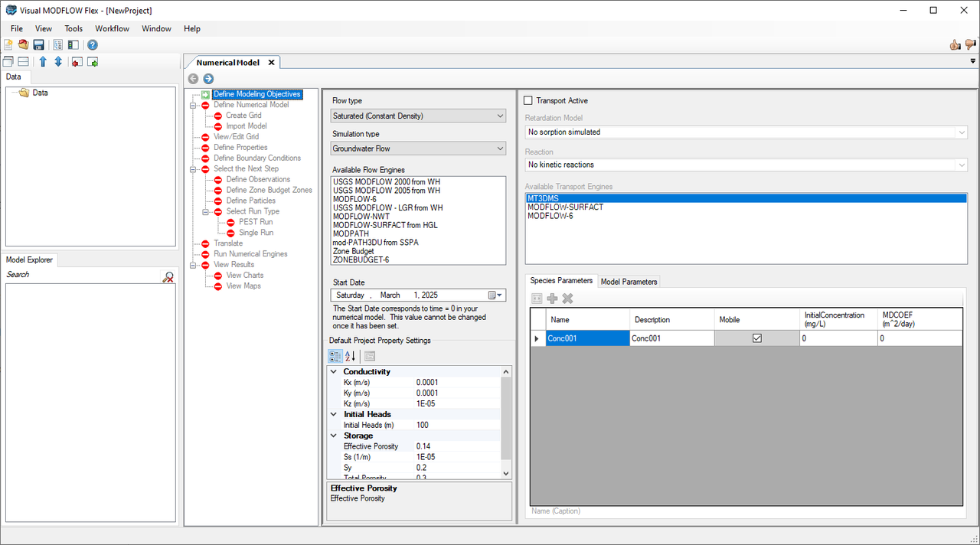The height and width of the screenshot is (545, 980).
Task: Click the blue forward navigation arrow
Action: pos(208,79)
